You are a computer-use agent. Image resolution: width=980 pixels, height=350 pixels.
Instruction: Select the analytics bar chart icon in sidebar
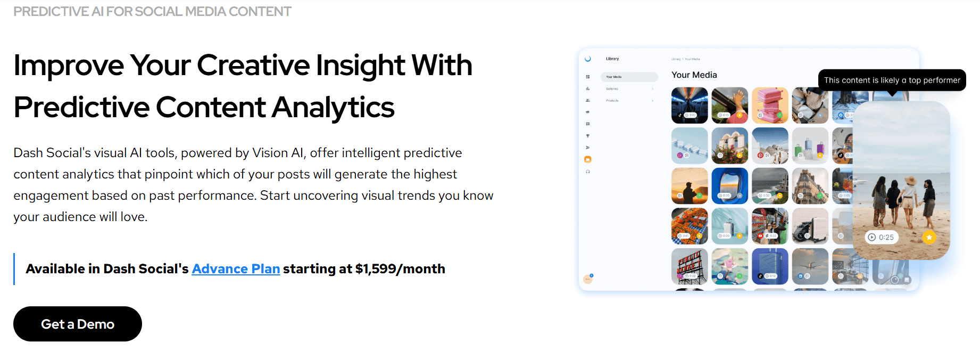point(588,88)
